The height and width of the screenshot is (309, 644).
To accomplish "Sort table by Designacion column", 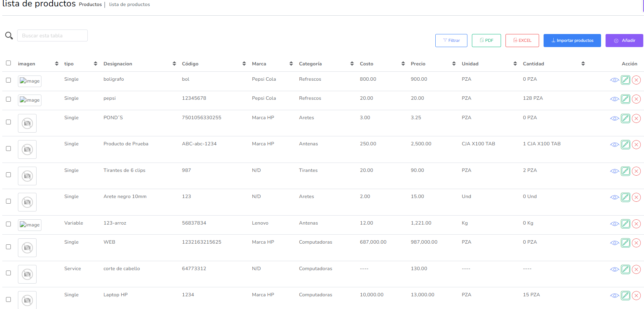I will [x=174, y=64].
